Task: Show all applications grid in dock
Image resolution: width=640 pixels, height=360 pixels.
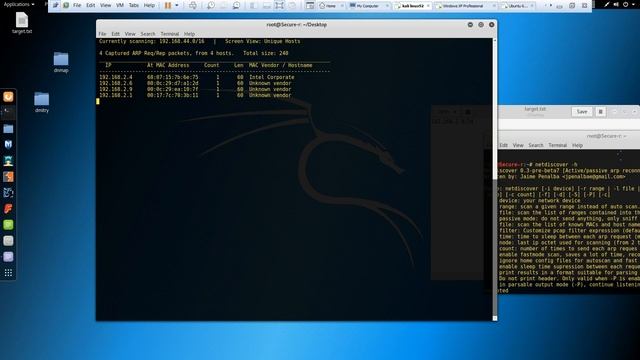Action: pos(8,273)
